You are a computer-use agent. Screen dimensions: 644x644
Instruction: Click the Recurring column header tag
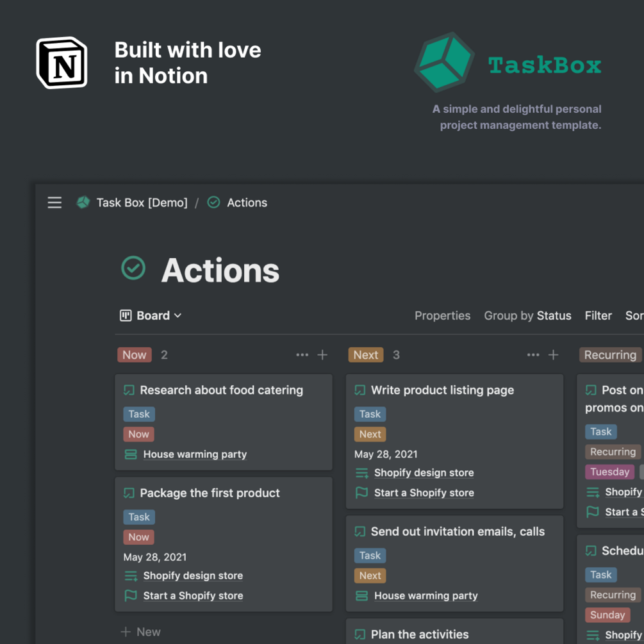[x=610, y=355]
